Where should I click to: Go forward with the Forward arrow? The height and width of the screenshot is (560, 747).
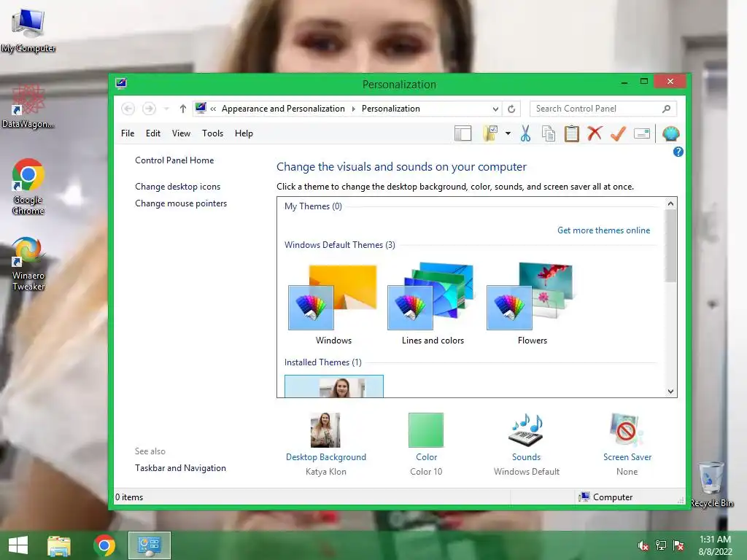[149, 109]
